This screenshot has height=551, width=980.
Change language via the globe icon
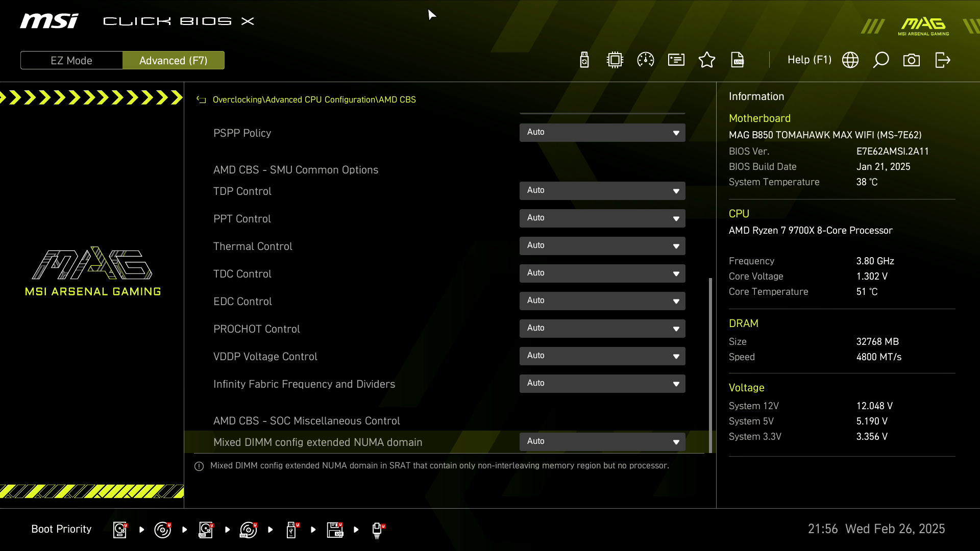tap(850, 60)
